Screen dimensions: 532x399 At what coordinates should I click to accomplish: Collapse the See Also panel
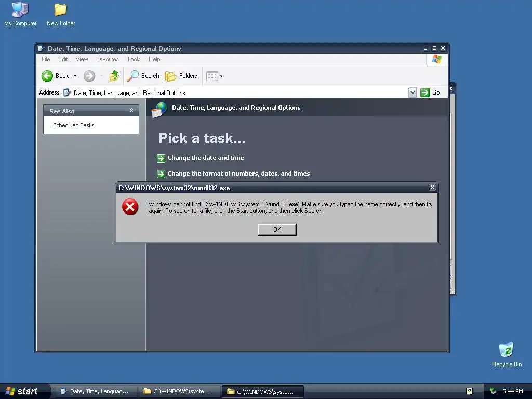[x=131, y=111]
